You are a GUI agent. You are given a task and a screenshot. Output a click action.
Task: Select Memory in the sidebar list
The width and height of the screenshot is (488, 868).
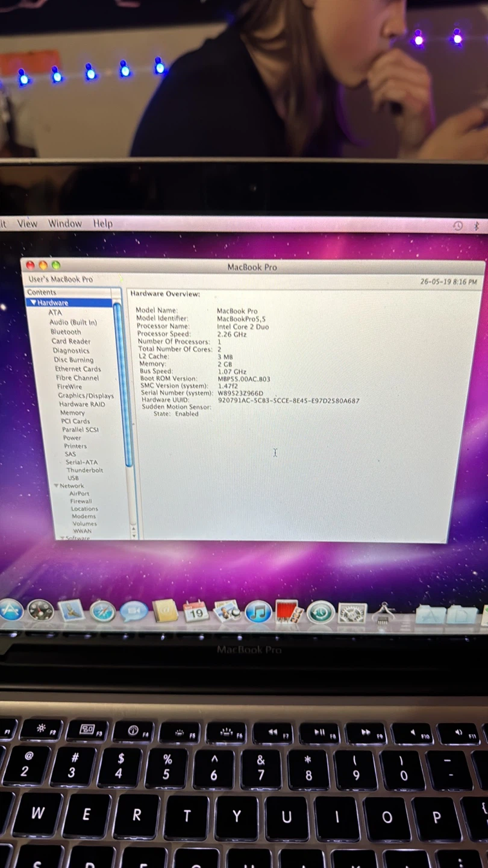tap(72, 413)
